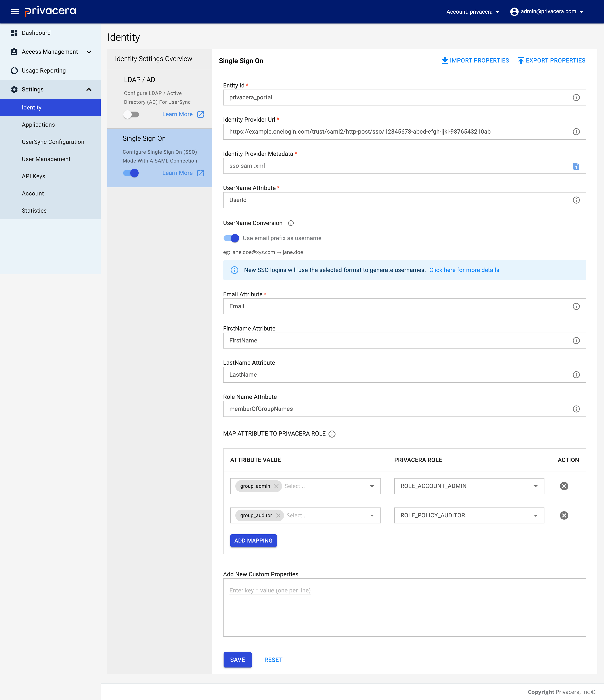This screenshot has width=604, height=700.
Task: Select the LDAP / AD settings card
Action: [159, 99]
